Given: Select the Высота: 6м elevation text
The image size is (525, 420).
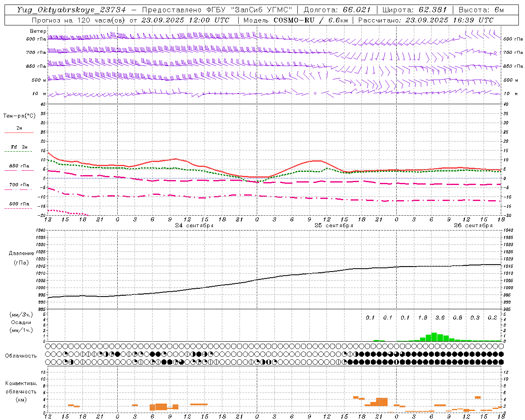Looking at the screenshot, I should pyautogui.click(x=481, y=10).
